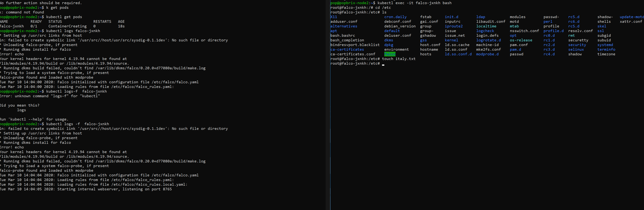The width and height of the screenshot is (644, 210).
Task: Click the falco_rules.local.yaml log line
Action: point(94,184)
